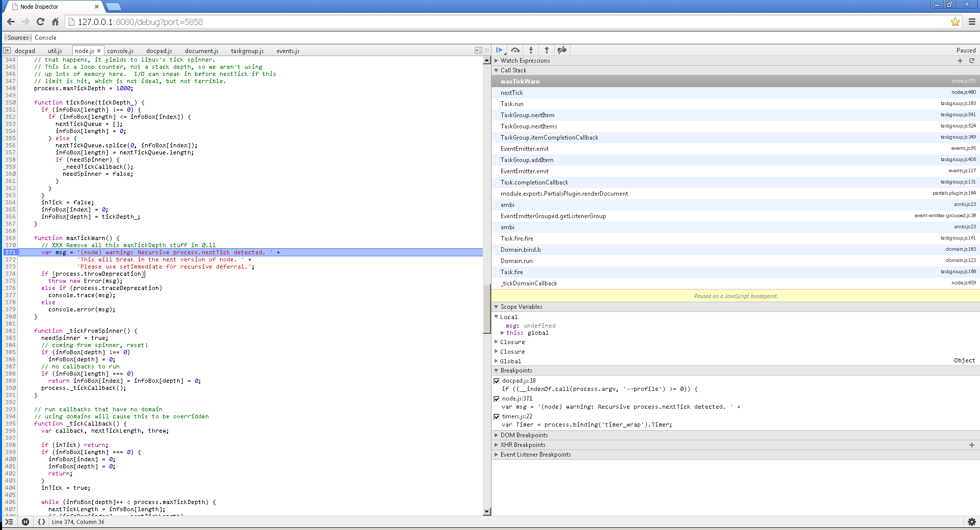Viewport: 980px width, 530px height.
Task: Expand the 'this: global' variable
Action: [502, 333]
